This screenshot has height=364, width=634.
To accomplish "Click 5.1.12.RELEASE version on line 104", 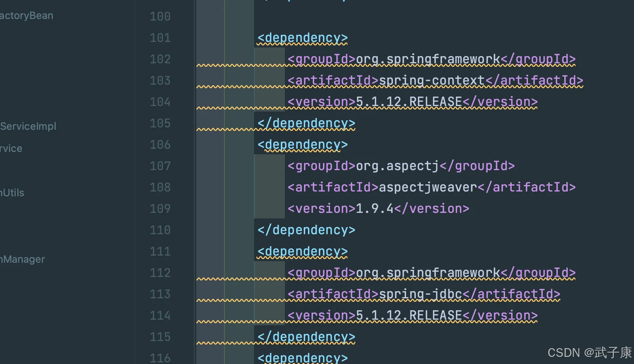I will coord(409,102).
